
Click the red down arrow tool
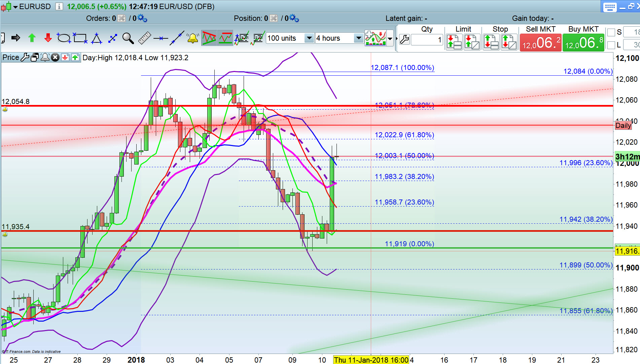pos(48,38)
